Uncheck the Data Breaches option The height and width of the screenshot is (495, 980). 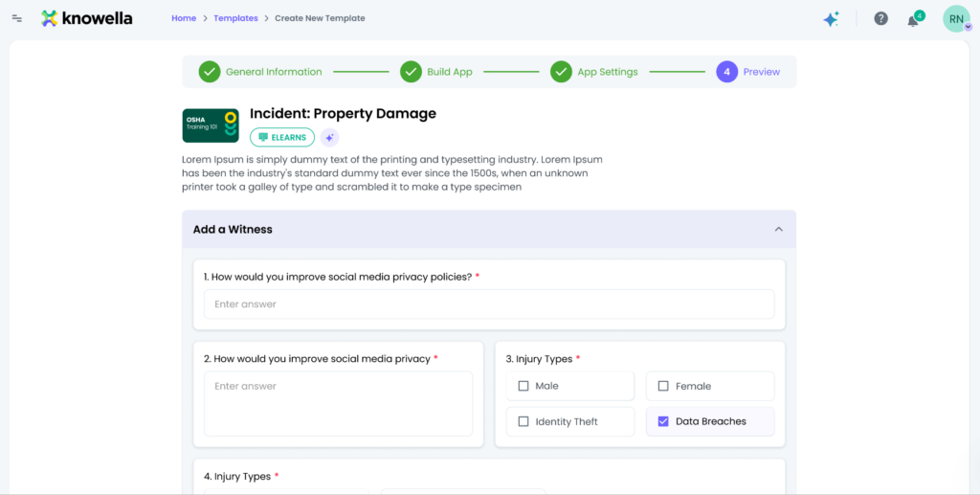[663, 421]
